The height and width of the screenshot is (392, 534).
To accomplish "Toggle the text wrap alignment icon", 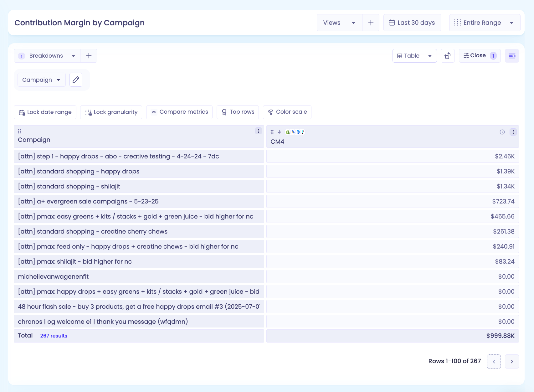I will (x=512, y=56).
